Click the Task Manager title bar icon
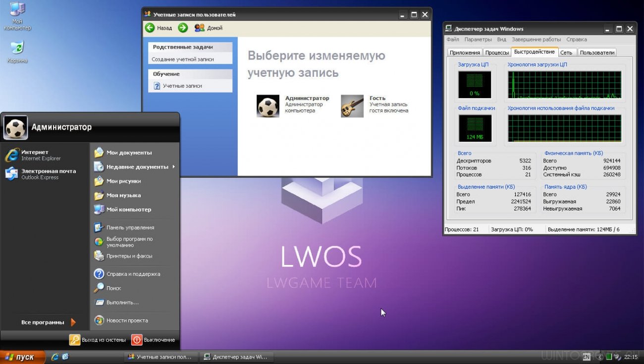Screen dimensions: 644x364 tap(448, 29)
